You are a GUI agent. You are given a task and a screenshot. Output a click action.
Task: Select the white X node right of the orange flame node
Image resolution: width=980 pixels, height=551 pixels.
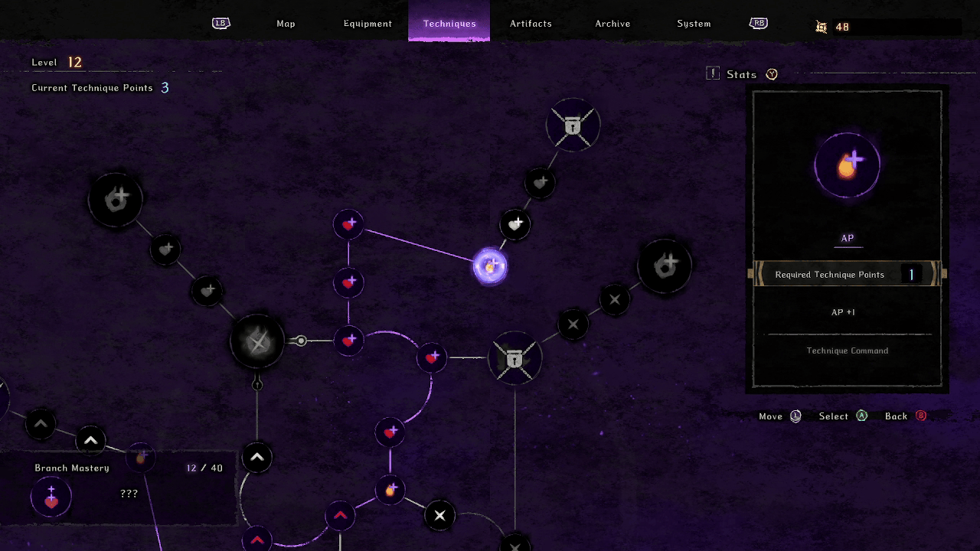coord(439,515)
